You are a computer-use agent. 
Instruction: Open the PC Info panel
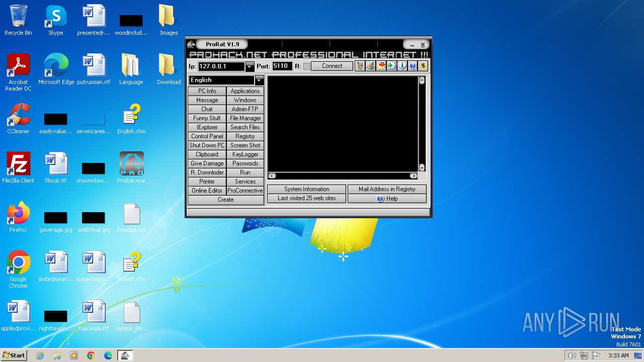[x=207, y=91]
